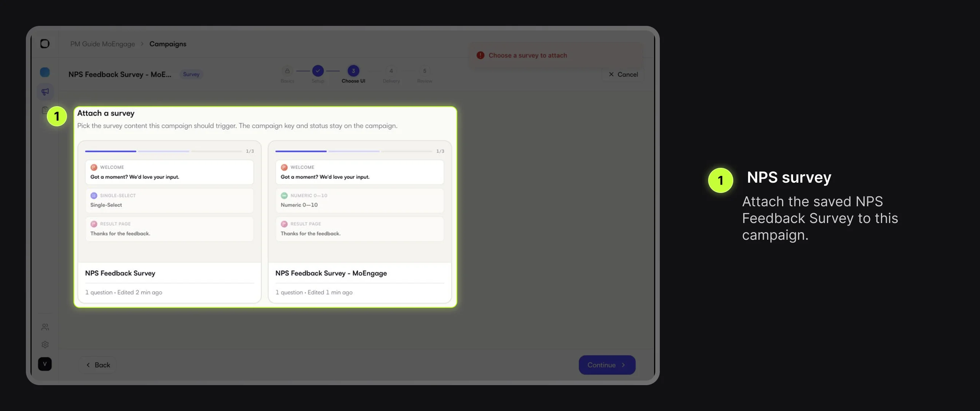Viewport: 980px width, 411px height.
Task: Click the 'Attach a survey' heading
Action: point(106,113)
